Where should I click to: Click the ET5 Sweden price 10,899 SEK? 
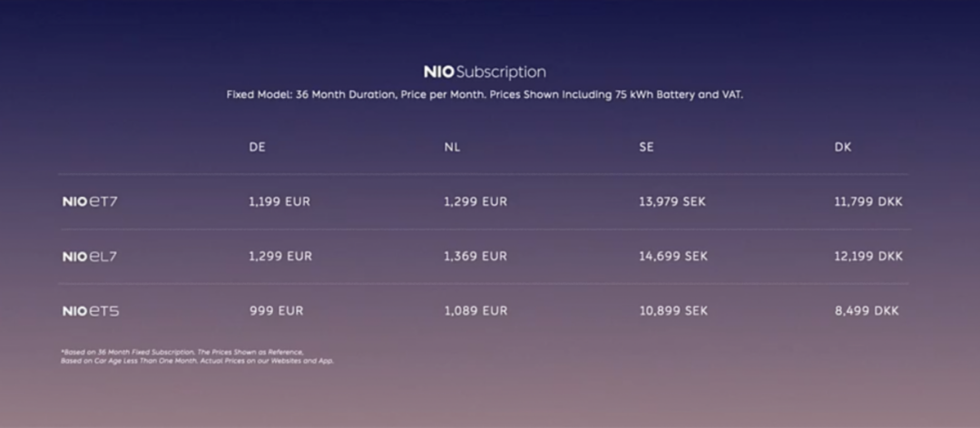673,310
